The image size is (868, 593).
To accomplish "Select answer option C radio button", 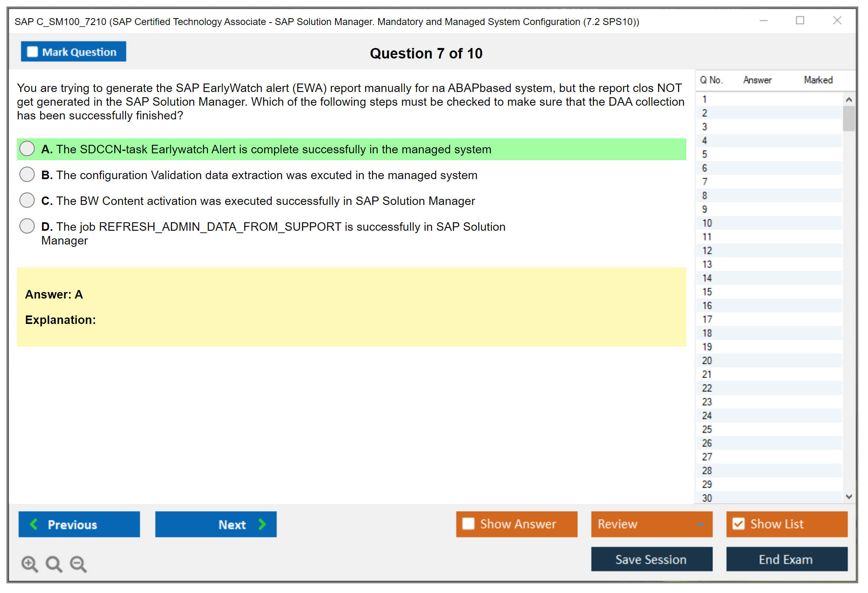I will click(27, 200).
